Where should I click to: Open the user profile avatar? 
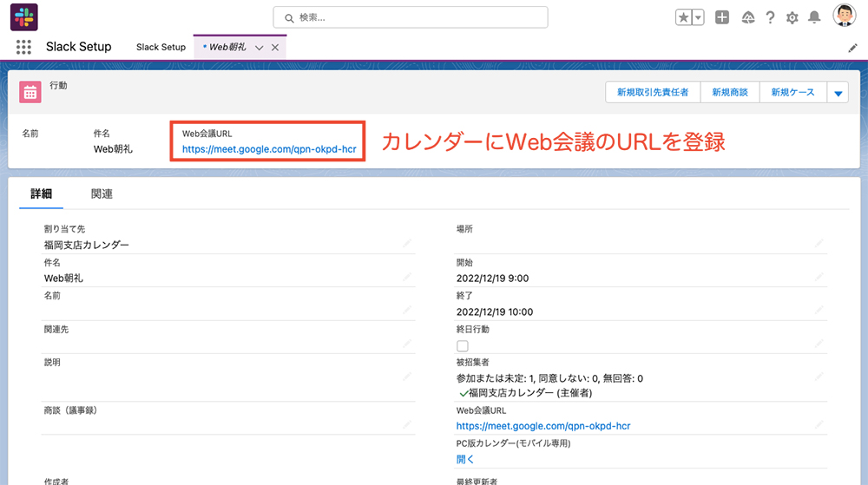pos(845,16)
